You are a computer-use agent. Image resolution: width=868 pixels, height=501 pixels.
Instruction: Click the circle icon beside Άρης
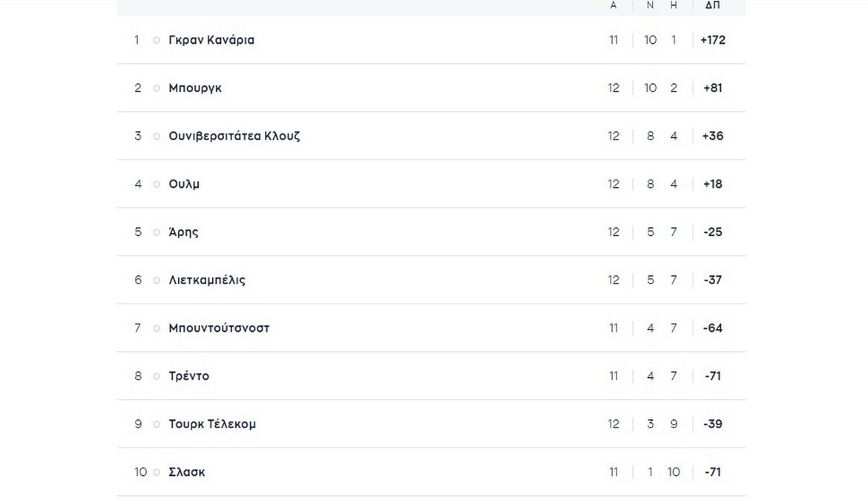click(157, 232)
